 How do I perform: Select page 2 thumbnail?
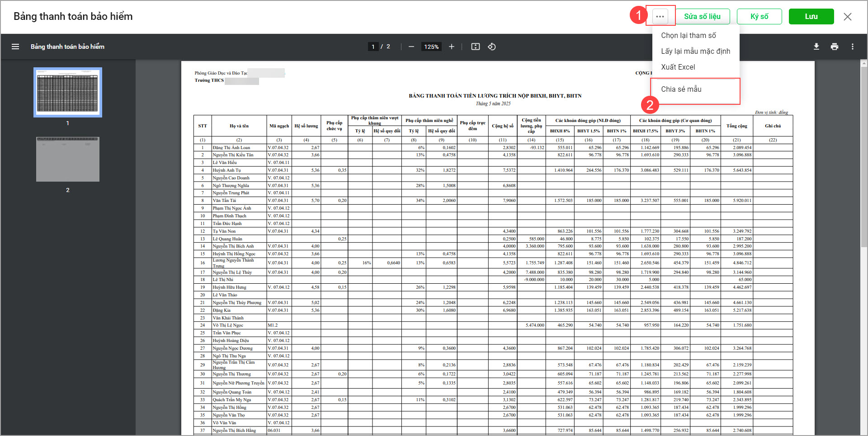[x=68, y=159]
